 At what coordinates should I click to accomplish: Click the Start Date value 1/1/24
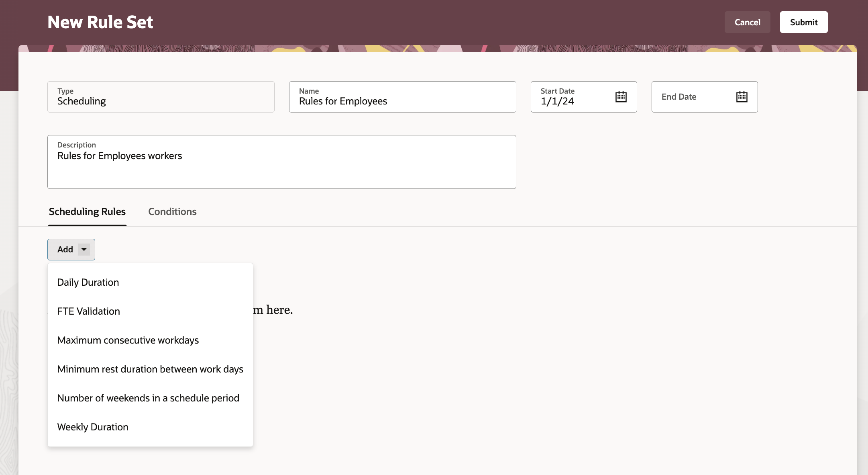point(557,101)
